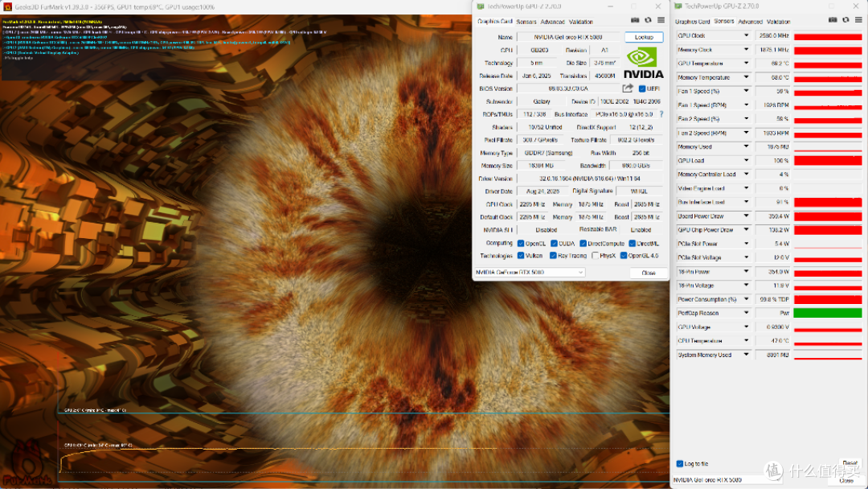Click the Power Consumption % TDP value
This screenshot has height=489, width=868.
[772, 299]
